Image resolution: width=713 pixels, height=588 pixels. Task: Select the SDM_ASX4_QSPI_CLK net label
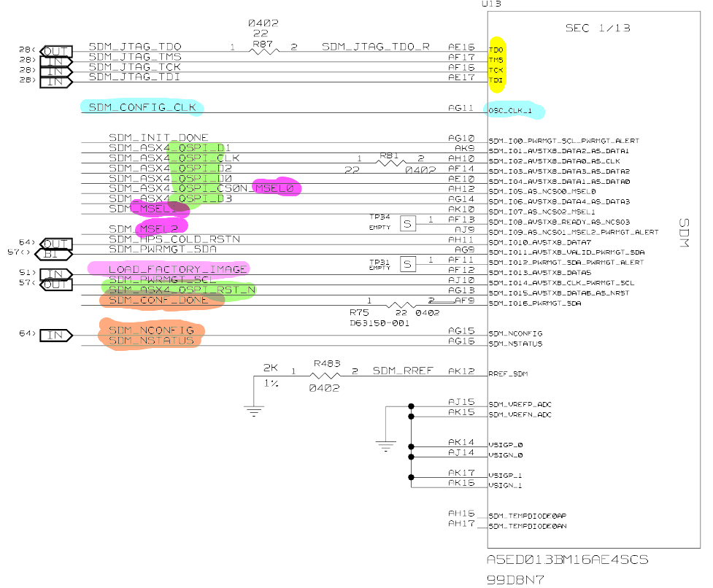[174, 158]
